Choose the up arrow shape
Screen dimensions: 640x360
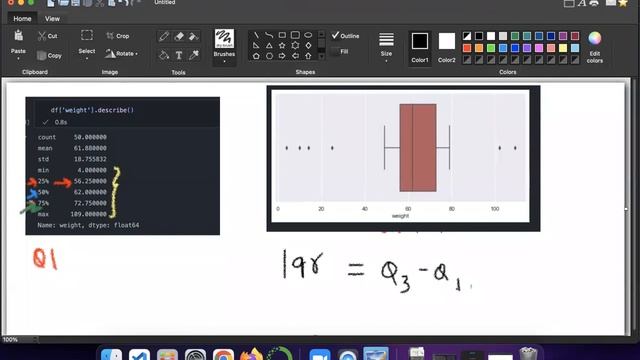308,56
